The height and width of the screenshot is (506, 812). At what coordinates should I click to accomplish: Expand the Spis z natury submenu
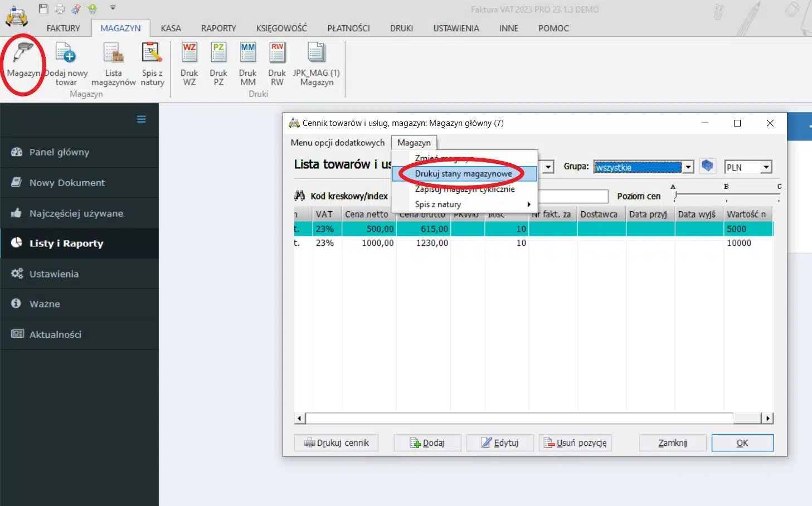click(x=528, y=205)
